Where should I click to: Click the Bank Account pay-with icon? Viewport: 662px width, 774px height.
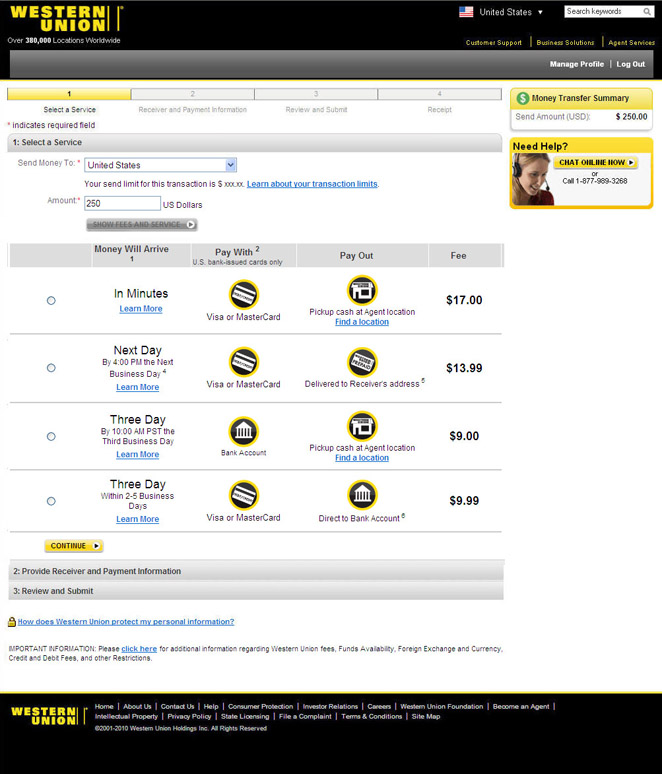[243, 431]
